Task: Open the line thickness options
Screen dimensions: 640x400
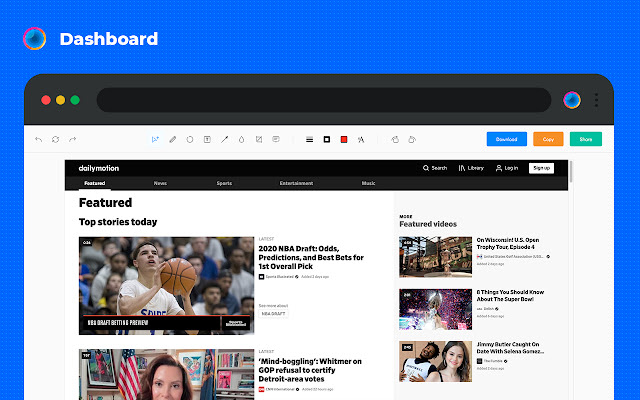Action: pyautogui.click(x=309, y=140)
